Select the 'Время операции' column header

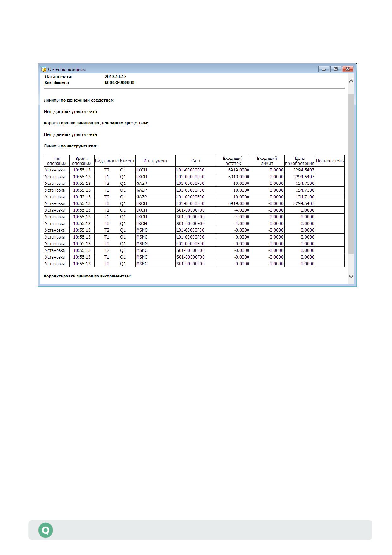pos(82,161)
